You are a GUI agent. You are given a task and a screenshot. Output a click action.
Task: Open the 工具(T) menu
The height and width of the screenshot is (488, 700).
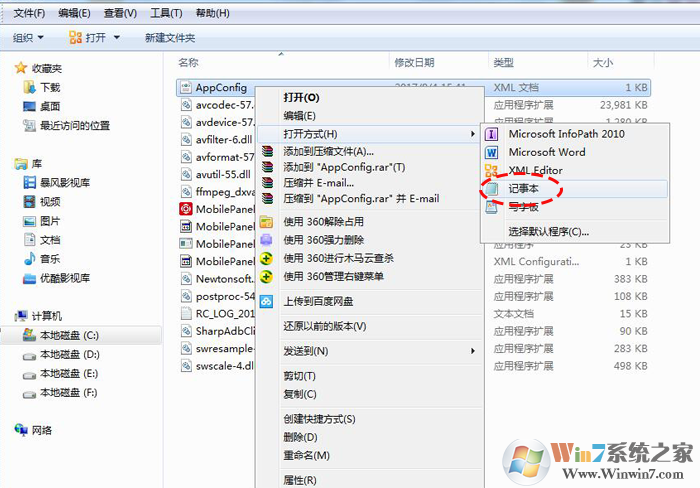pyautogui.click(x=166, y=13)
